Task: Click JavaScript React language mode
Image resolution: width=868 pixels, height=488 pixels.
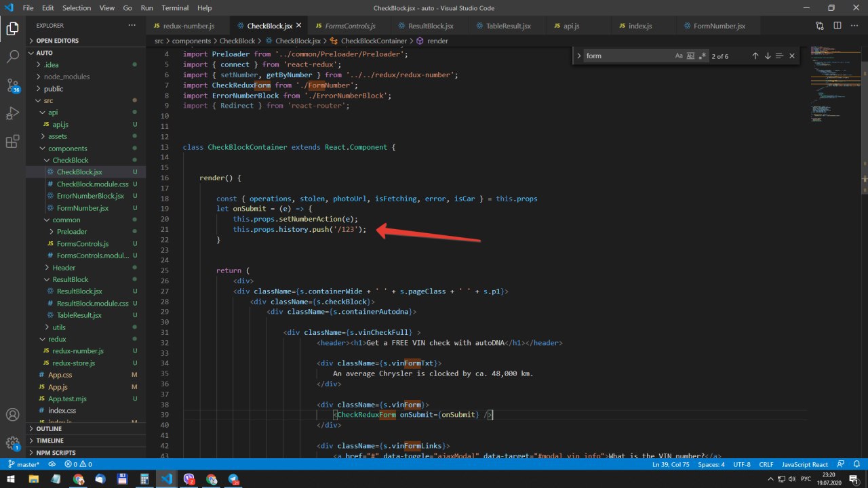Action: click(804, 464)
